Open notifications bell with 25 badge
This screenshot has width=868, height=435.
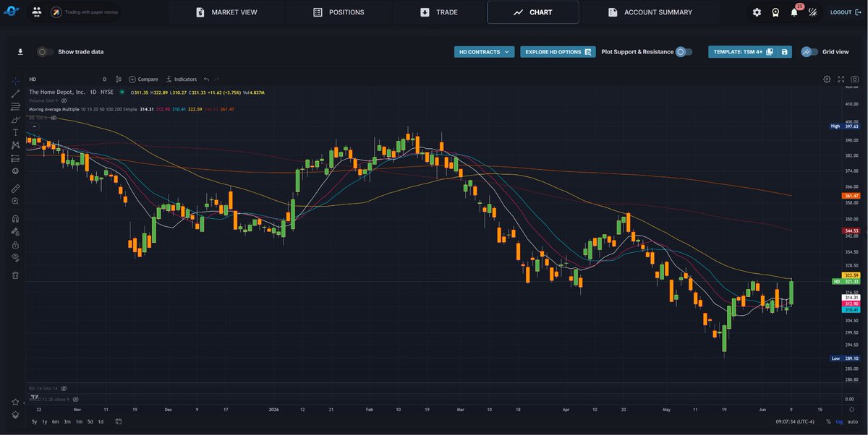tap(794, 12)
